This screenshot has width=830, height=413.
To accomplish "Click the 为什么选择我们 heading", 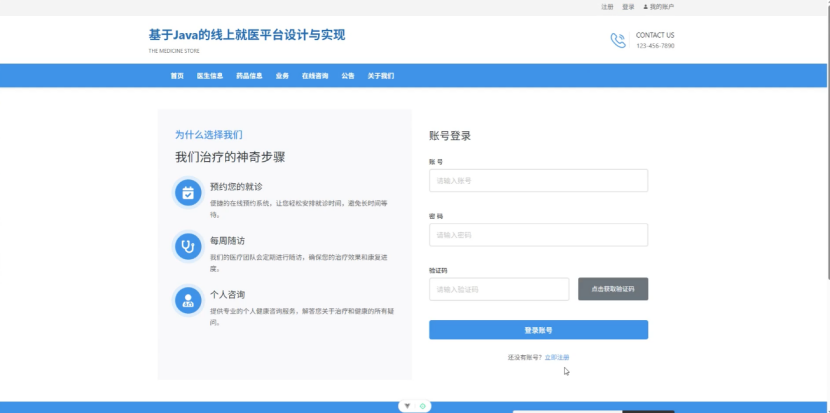I will click(x=209, y=135).
